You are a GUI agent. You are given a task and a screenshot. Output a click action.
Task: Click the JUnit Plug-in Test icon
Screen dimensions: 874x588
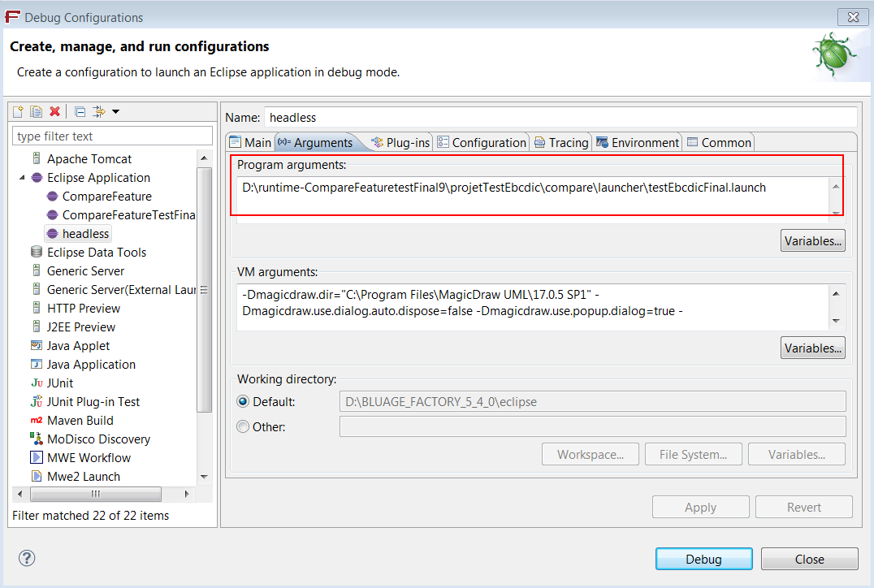(37, 401)
